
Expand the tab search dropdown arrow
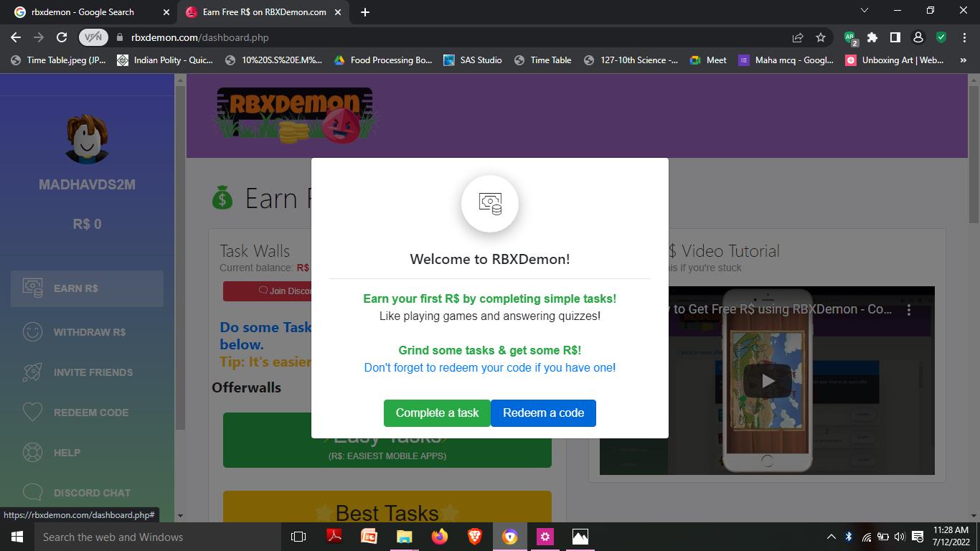click(864, 11)
